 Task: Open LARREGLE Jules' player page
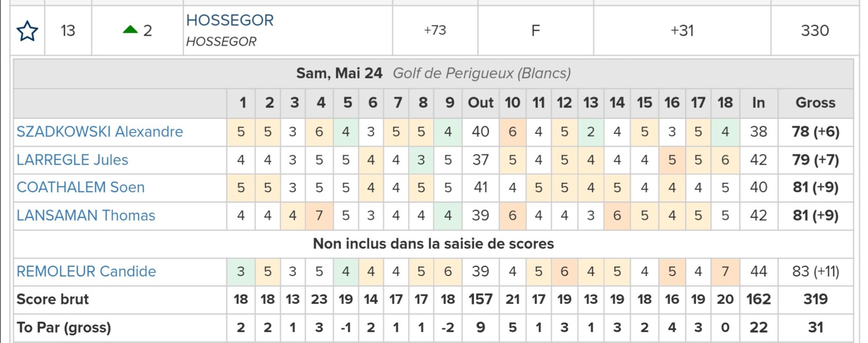point(72,160)
